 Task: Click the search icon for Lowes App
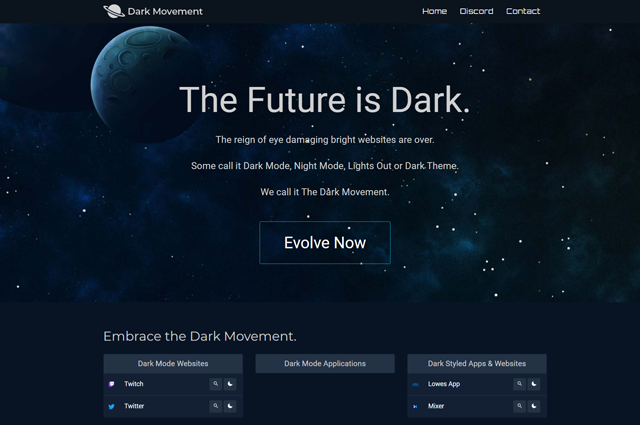(x=520, y=384)
